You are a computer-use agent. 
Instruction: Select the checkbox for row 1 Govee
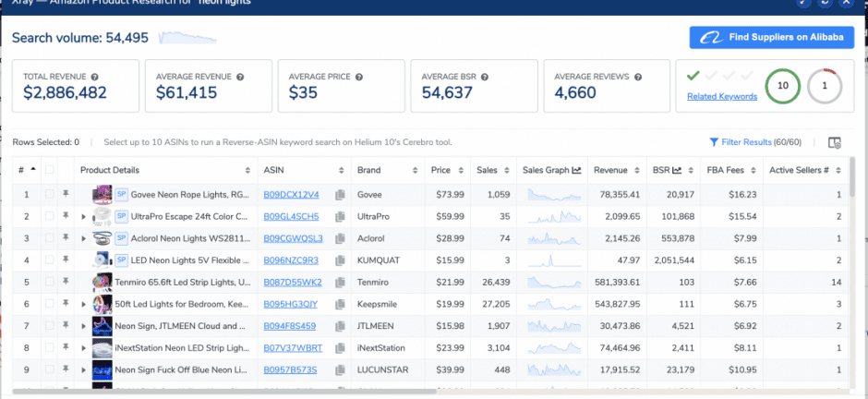click(50, 194)
